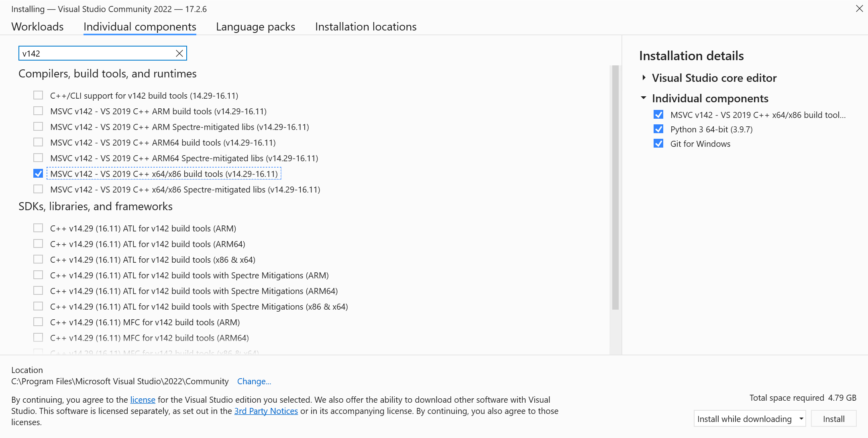
Task: Open the 3rd Party Notices link
Action: click(x=266, y=411)
